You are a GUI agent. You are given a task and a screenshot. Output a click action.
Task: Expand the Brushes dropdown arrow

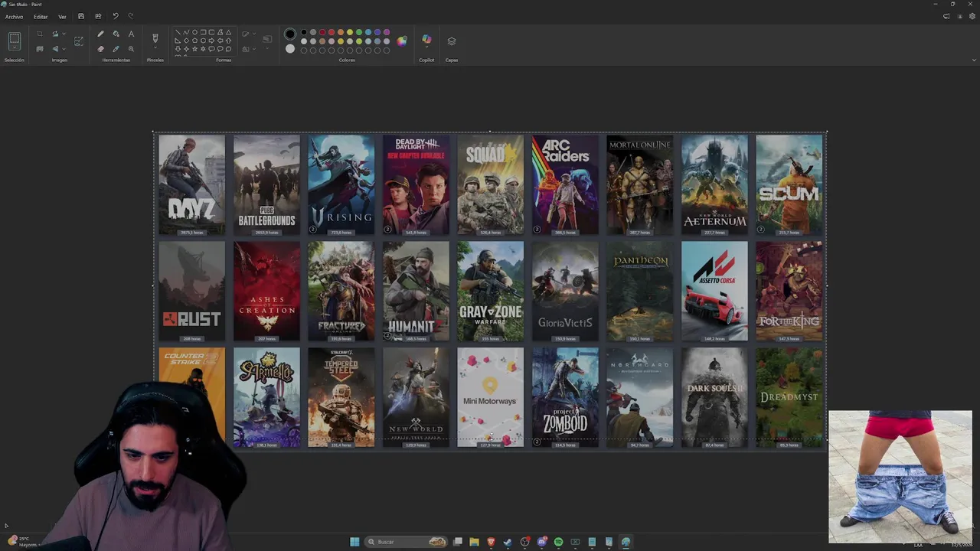(155, 48)
